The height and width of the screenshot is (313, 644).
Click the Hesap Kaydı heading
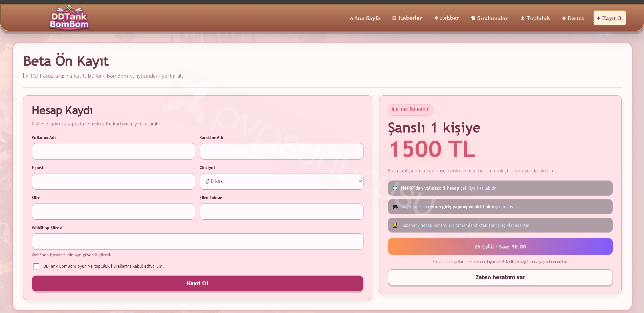coord(62,111)
